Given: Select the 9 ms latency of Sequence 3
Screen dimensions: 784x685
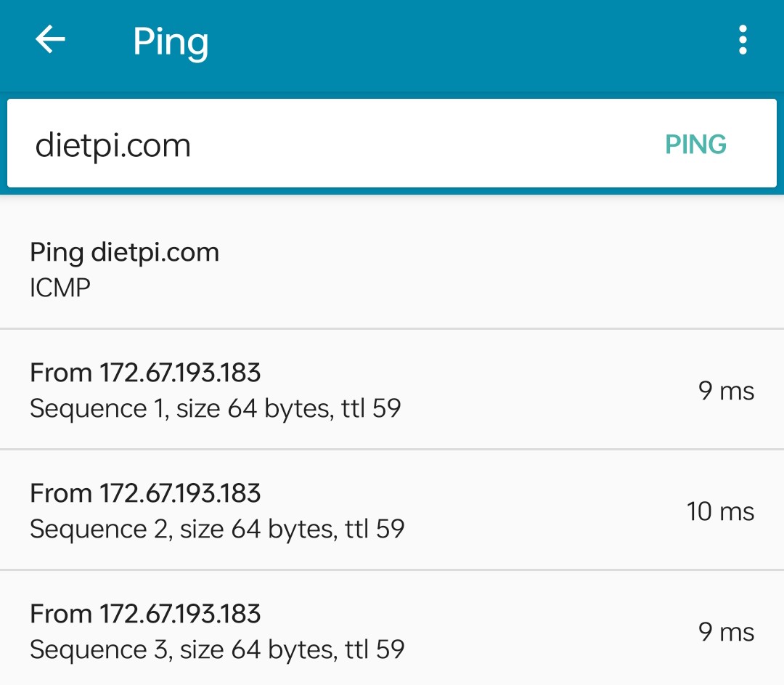Looking at the screenshot, I should [x=726, y=632].
